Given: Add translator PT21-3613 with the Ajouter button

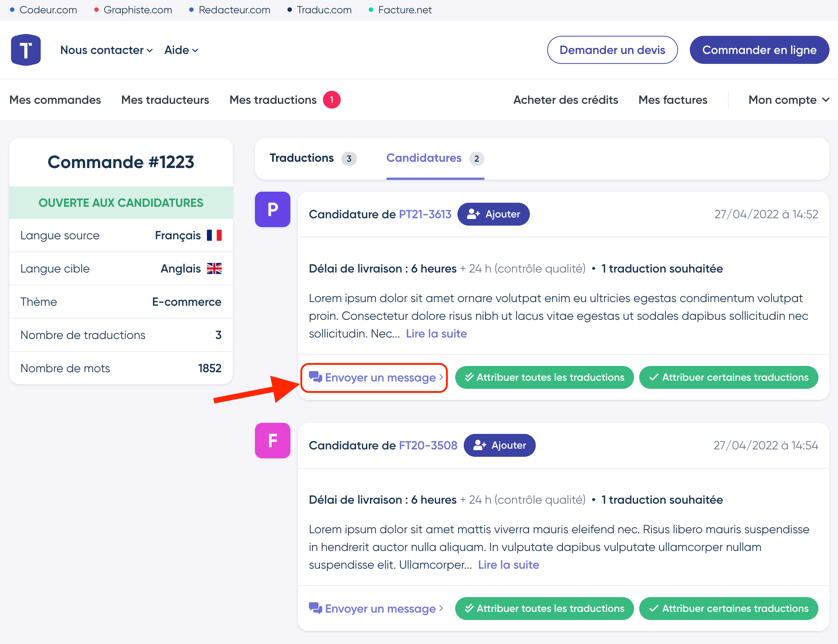Looking at the screenshot, I should (493, 214).
